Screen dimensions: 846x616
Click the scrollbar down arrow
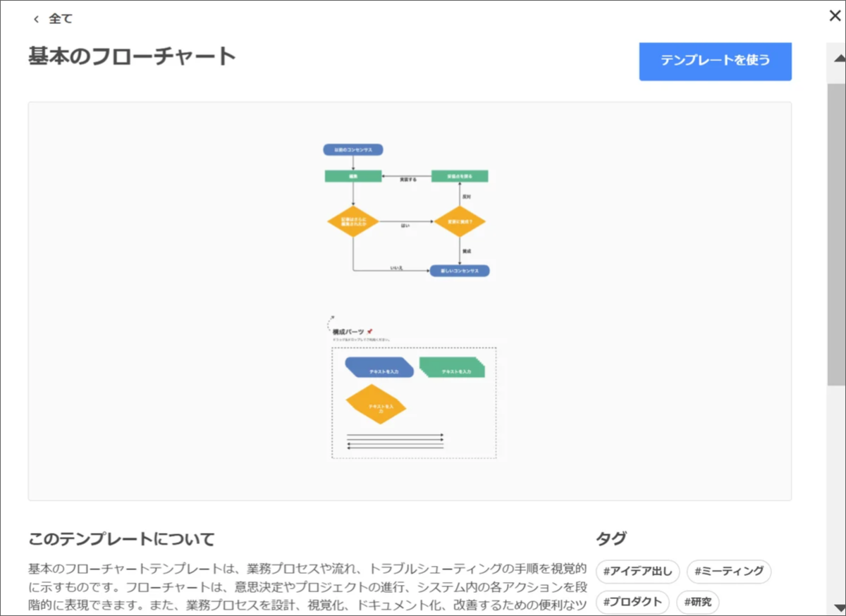pyautogui.click(x=836, y=608)
